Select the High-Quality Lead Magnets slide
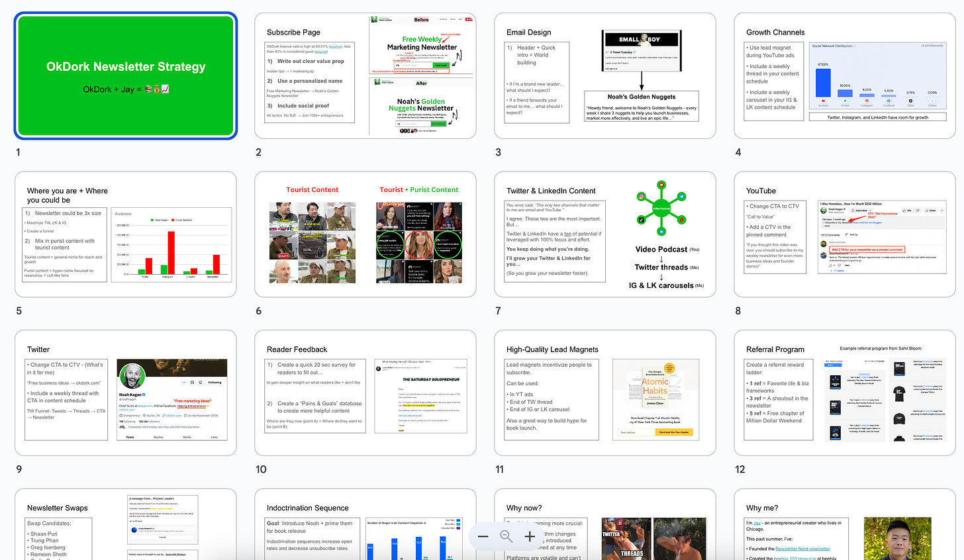 (x=605, y=393)
